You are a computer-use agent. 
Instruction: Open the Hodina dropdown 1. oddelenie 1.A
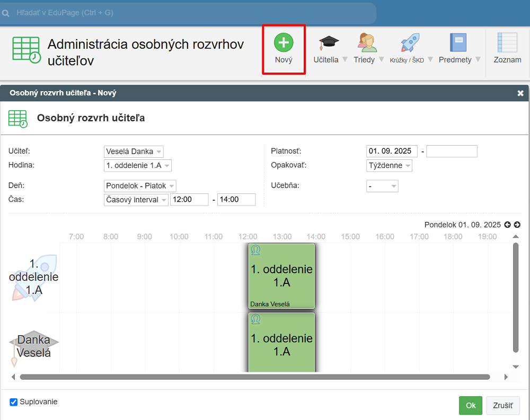tap(138, 166)
